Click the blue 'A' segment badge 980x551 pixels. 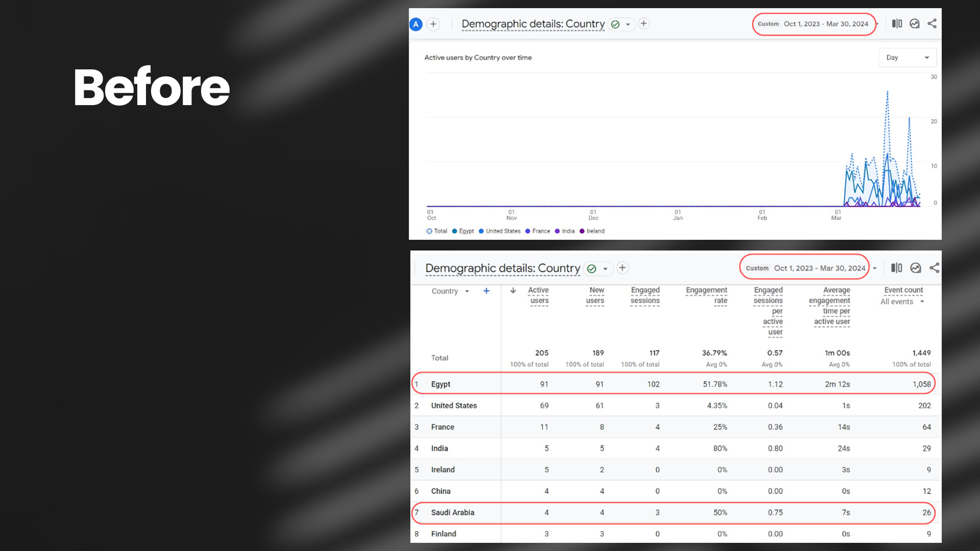(416, 24)
